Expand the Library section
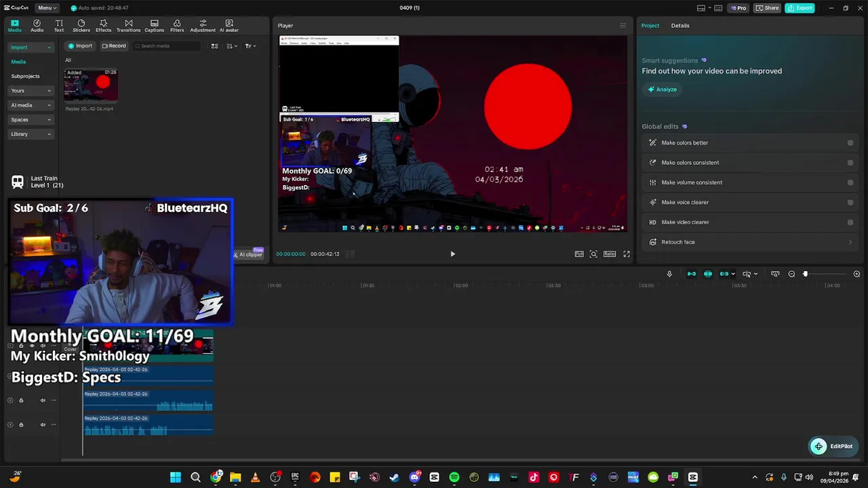 point(31,134)
